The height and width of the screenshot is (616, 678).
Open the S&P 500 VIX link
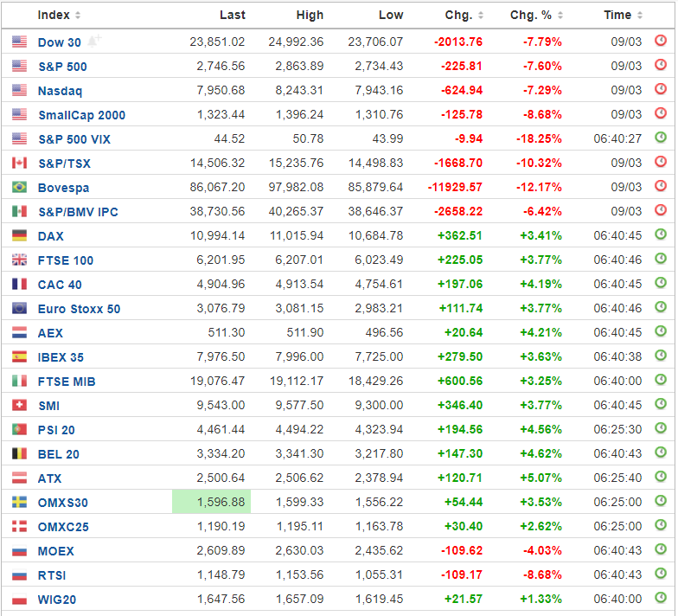(x=74, y=139)
